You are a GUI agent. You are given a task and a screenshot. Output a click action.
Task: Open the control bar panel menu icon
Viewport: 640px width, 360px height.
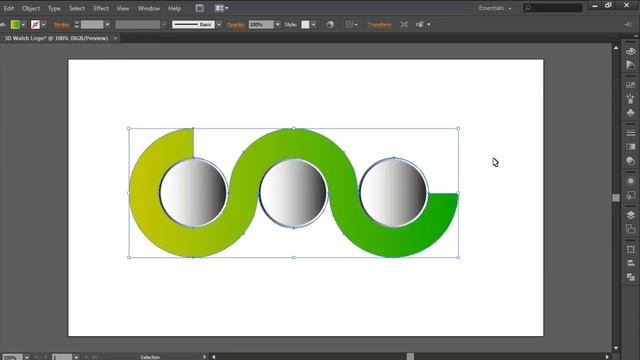pyautogui.click(x=628, y=24)
